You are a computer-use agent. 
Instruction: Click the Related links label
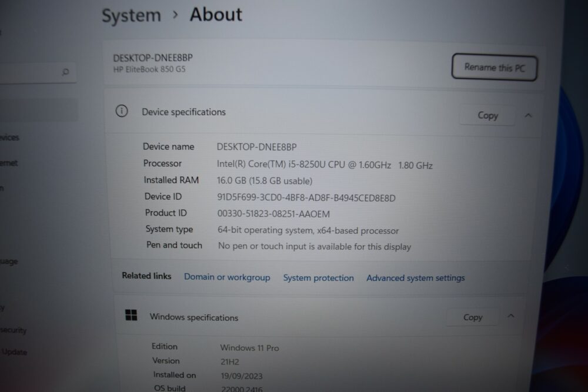point(146,276)
